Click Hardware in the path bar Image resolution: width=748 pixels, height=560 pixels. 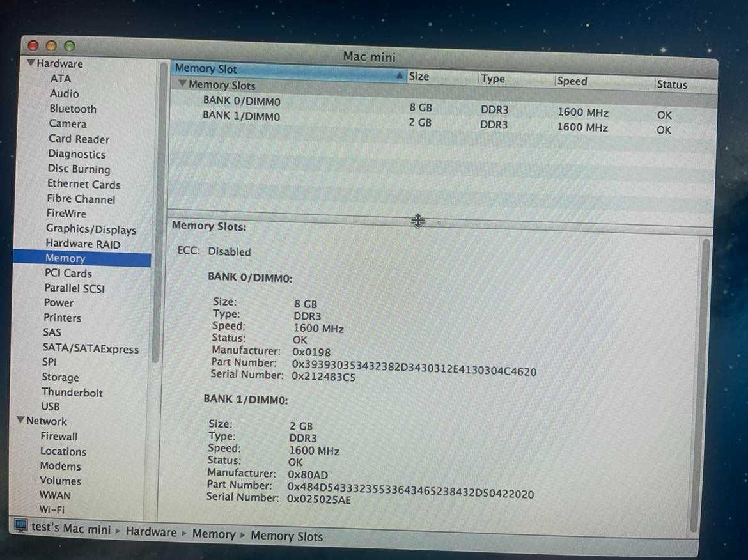coord(151,532)
